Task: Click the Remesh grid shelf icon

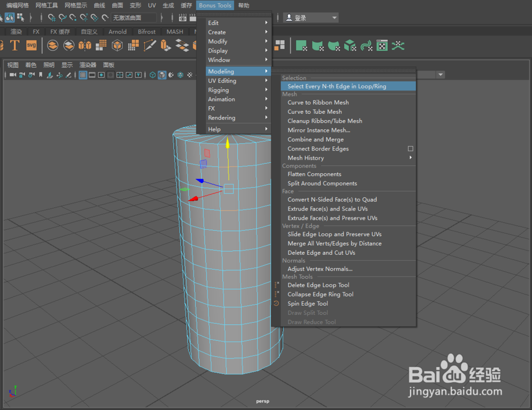Action: click(x=134, y=45)
